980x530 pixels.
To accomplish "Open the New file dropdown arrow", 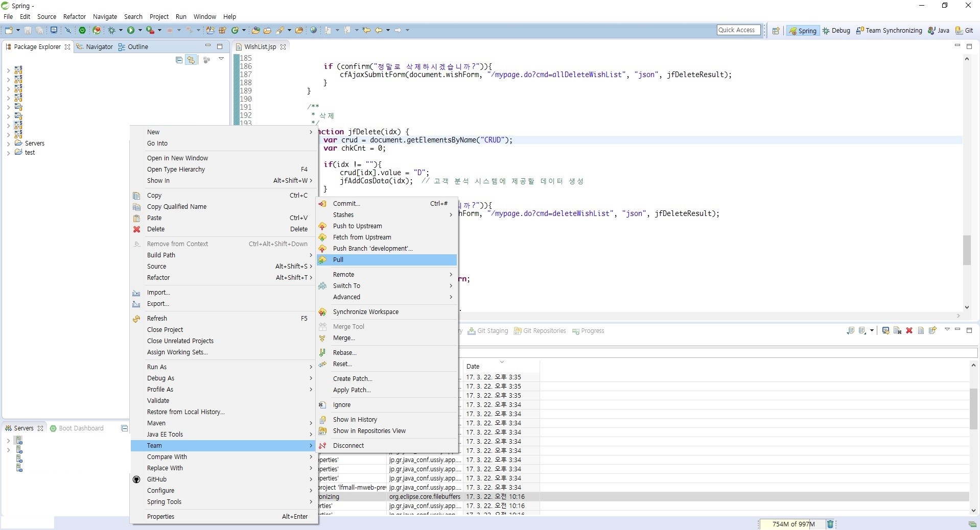I will pyautogui.click(x=18, y=30).
